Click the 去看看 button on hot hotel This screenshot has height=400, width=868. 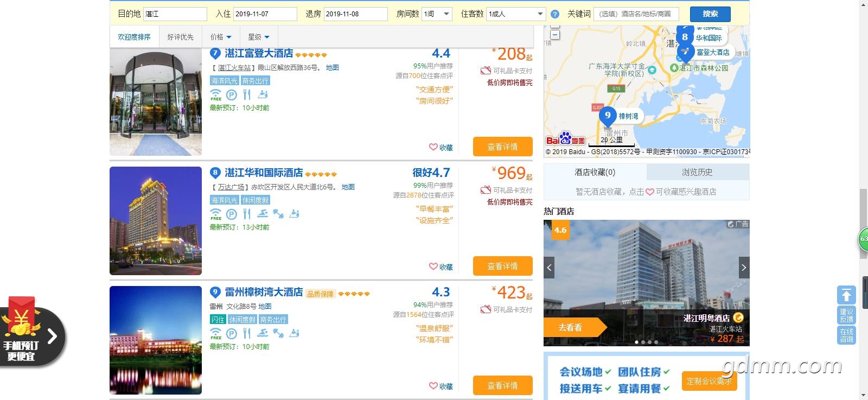(574, 327)
